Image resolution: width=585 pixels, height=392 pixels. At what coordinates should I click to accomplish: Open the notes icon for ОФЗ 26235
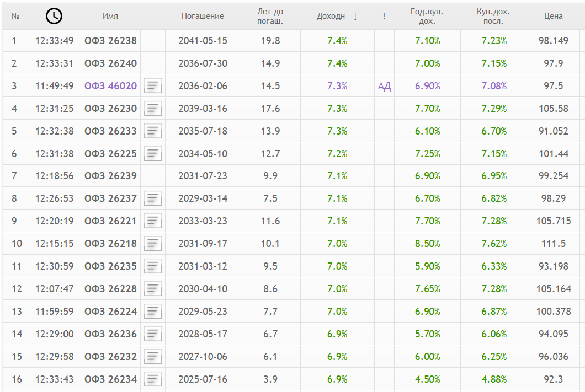coord(152,266)
